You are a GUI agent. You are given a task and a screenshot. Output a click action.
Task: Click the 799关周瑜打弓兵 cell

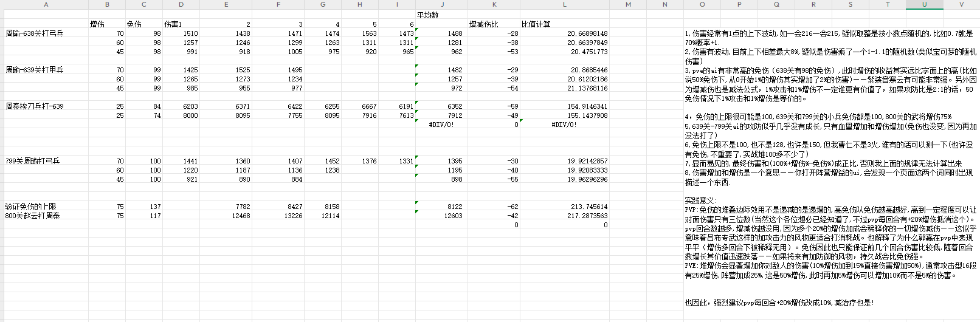pyautogui.click(x=33, y=161)
